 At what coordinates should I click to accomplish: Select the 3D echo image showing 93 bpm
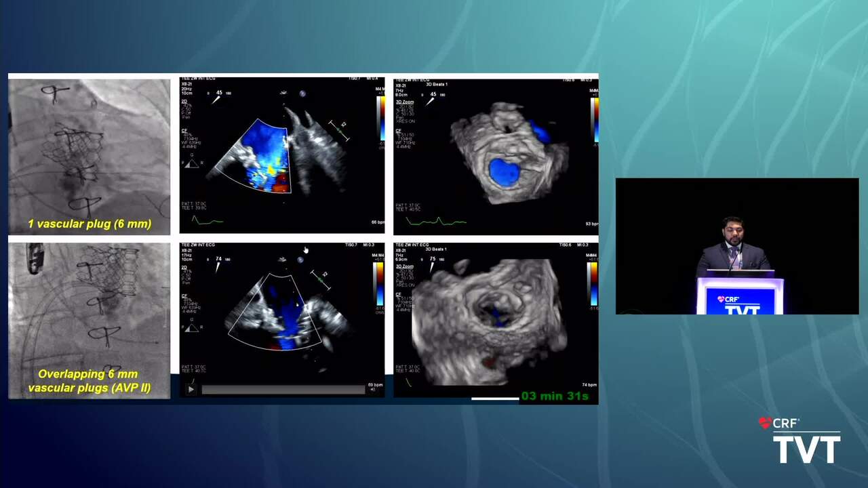pyautogui.click(x=496, y=157)
